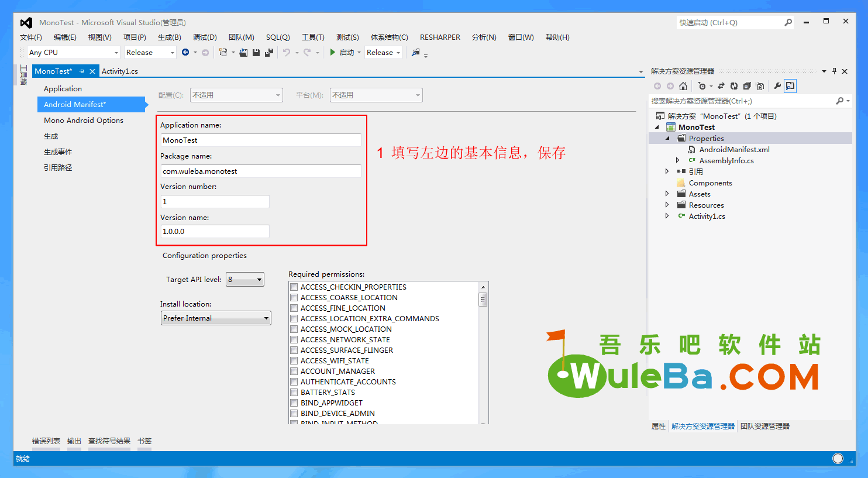Tick the BATTERY_STATS permission checkbox
868x478 pixels.
tap(294, 393)
